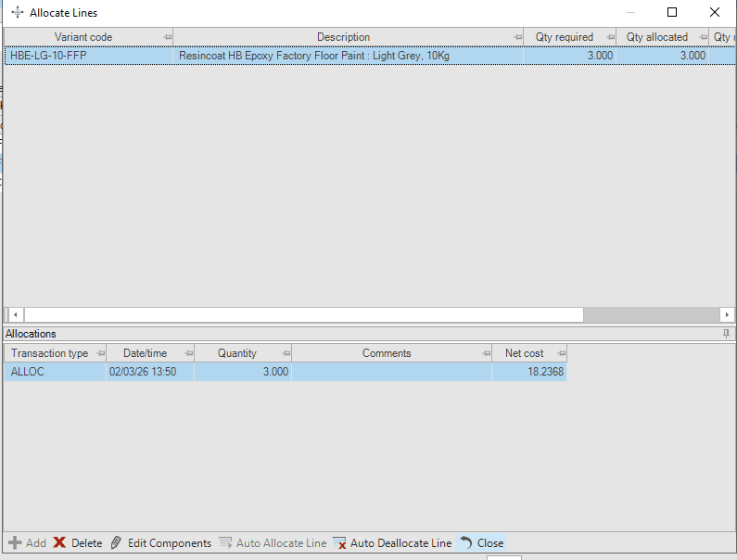
Task: Open Edit Components
Action: (161, 543)
